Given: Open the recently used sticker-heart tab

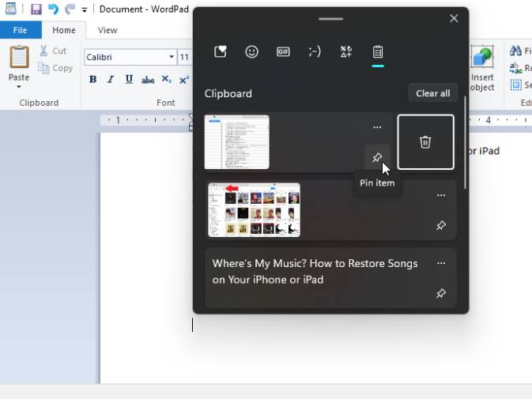Looking at the screenshot, I should (221, 52).
